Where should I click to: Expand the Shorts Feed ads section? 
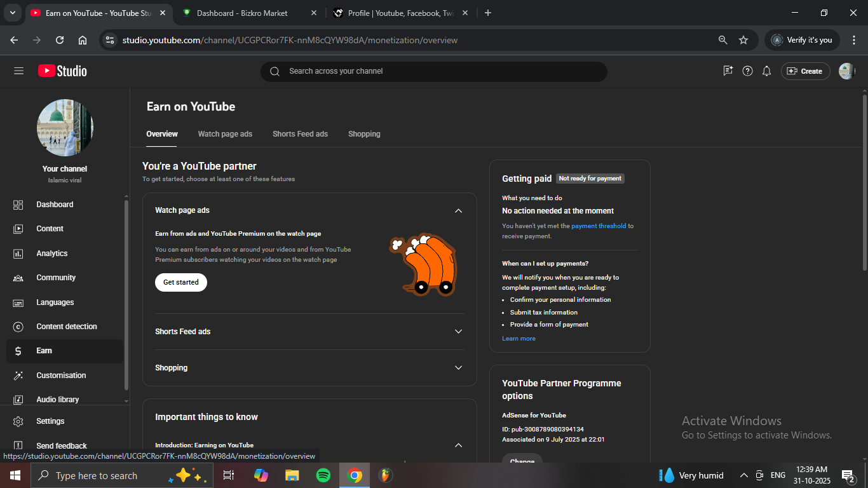(x=458, y=332)
